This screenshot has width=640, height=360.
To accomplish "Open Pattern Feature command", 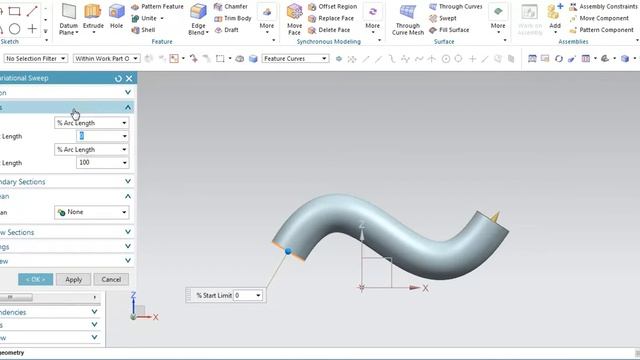I will click(157, 7).
